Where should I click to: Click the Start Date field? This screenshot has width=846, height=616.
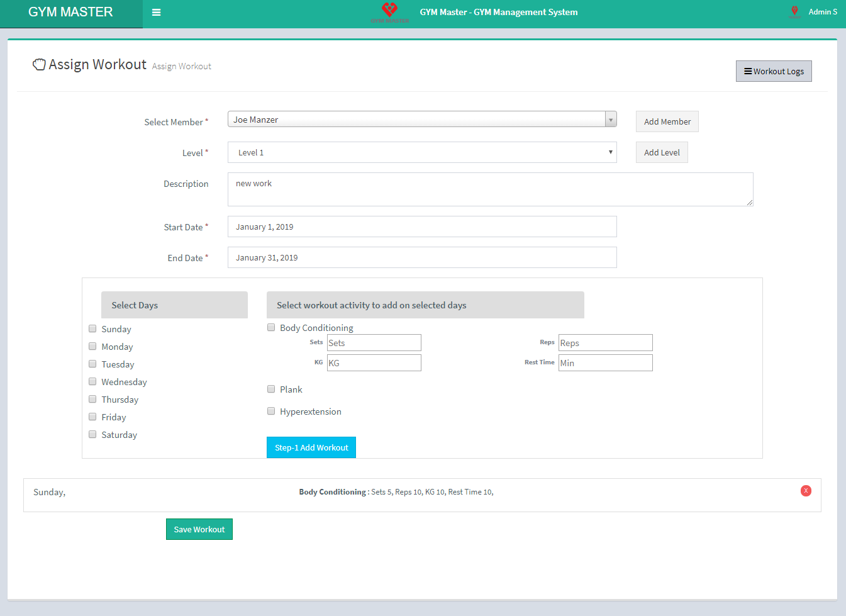pyautogui.click(x=421, y=227)
